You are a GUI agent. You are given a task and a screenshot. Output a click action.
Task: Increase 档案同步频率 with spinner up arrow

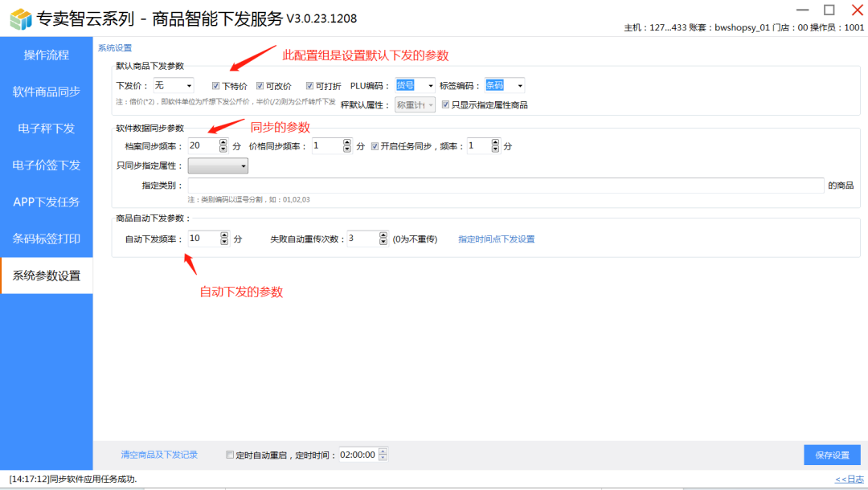tap(223, 142)
